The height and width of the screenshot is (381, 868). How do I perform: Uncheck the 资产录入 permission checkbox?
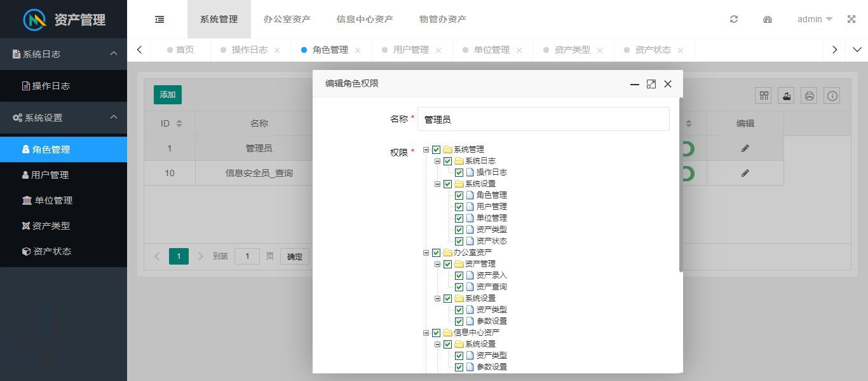coord(459,275)
